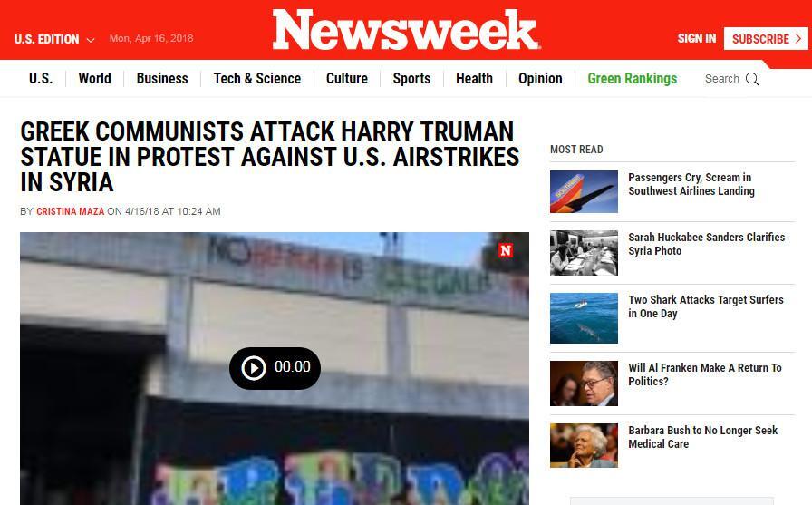Expand the U.S. Edition dropdown chevron

[91, 40]
